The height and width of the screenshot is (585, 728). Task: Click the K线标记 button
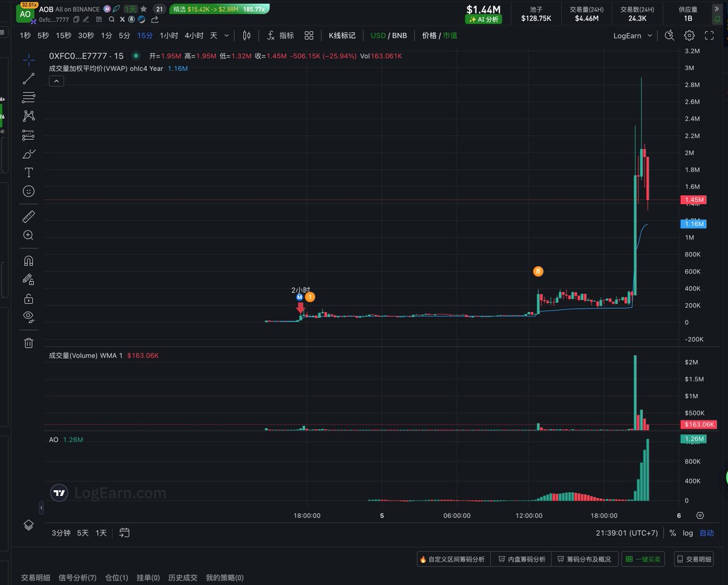click(342, 36)
